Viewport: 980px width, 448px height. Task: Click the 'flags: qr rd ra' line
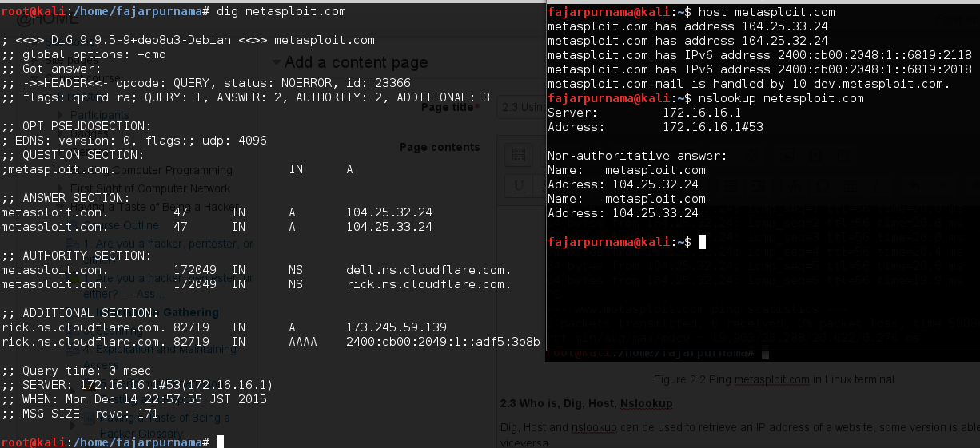point(246,97)
